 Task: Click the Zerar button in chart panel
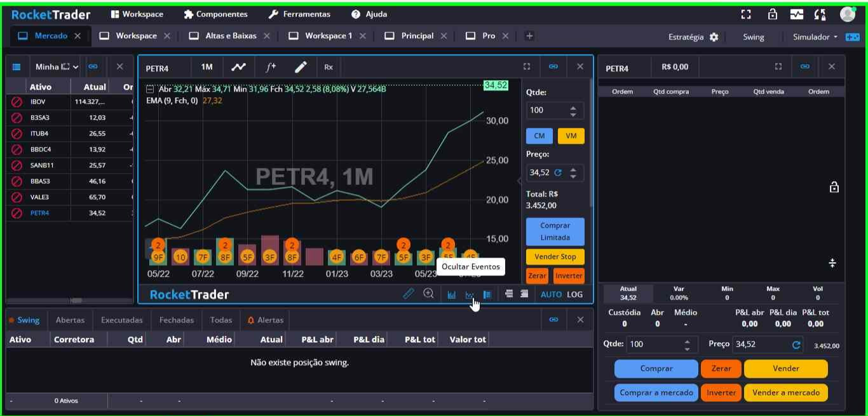click(x=537, y=276)
